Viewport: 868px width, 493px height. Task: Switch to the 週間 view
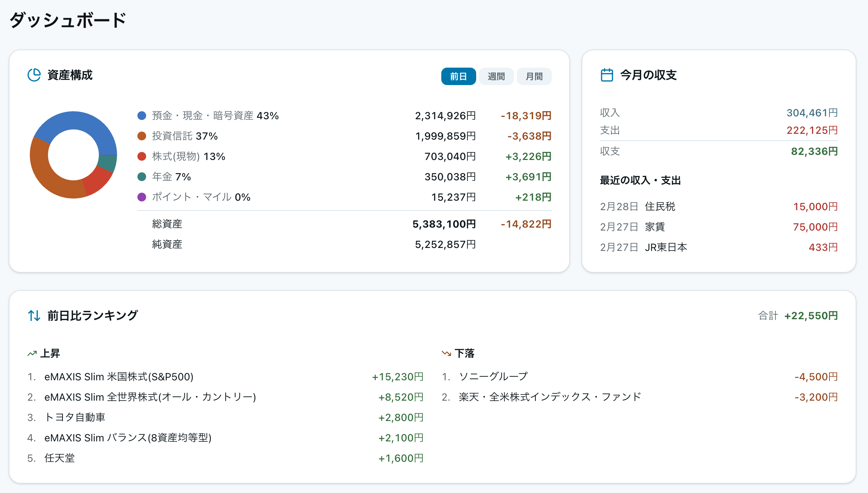pos(496,76)
